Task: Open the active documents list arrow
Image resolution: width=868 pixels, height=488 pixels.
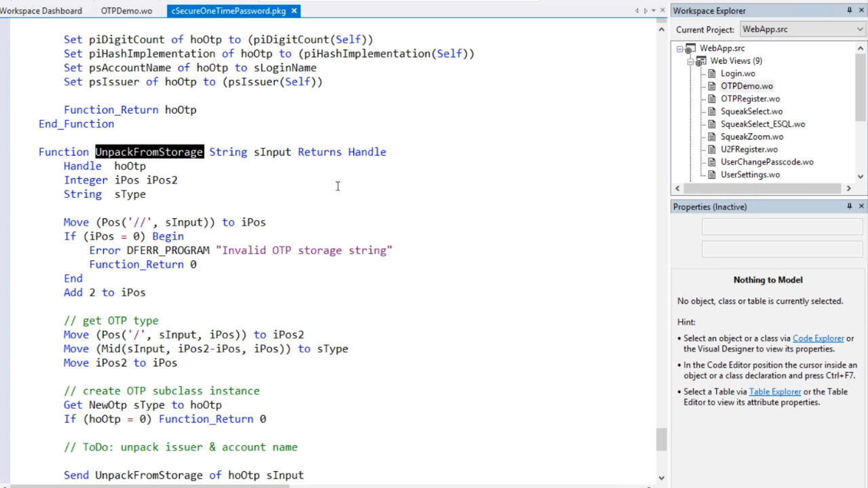Action: [x=654, y=11]
